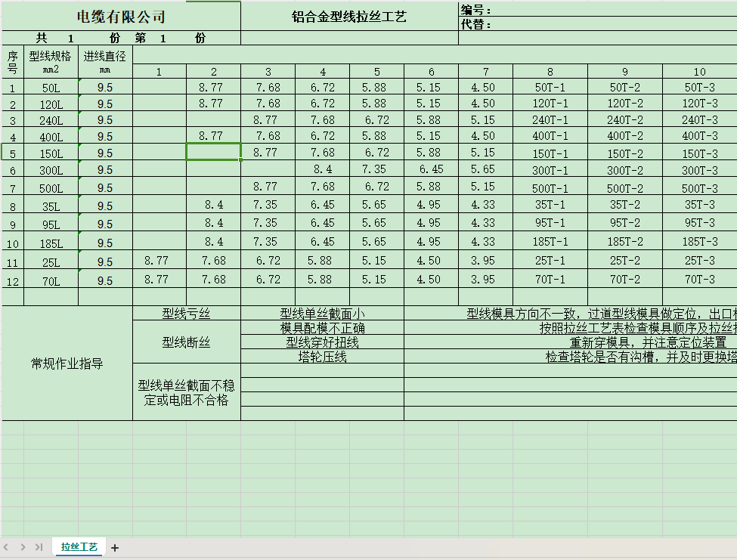The image size is (737, 560).
Task: Click the 代替 field cell
Action: [x=597, y=24]
